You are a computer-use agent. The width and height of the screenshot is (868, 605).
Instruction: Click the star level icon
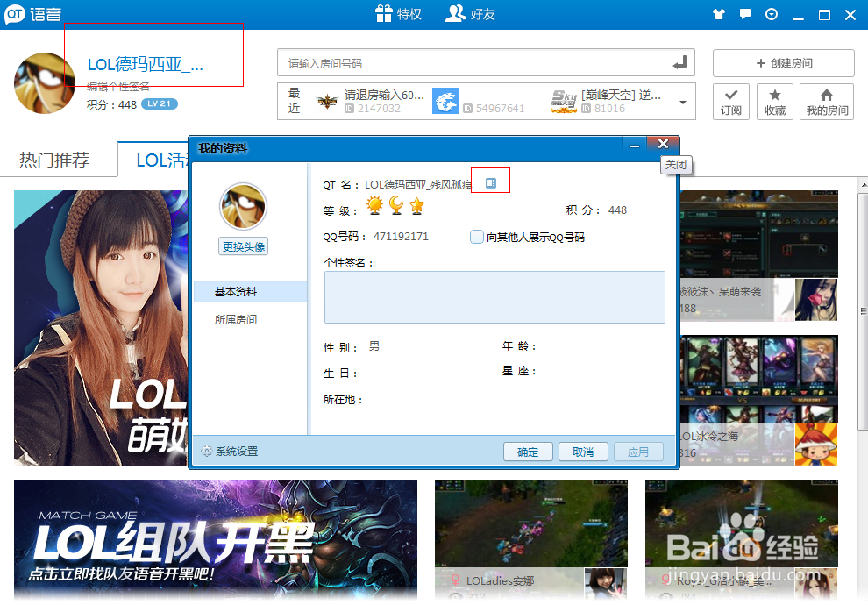pyautogui.click(x=416, y=206)
